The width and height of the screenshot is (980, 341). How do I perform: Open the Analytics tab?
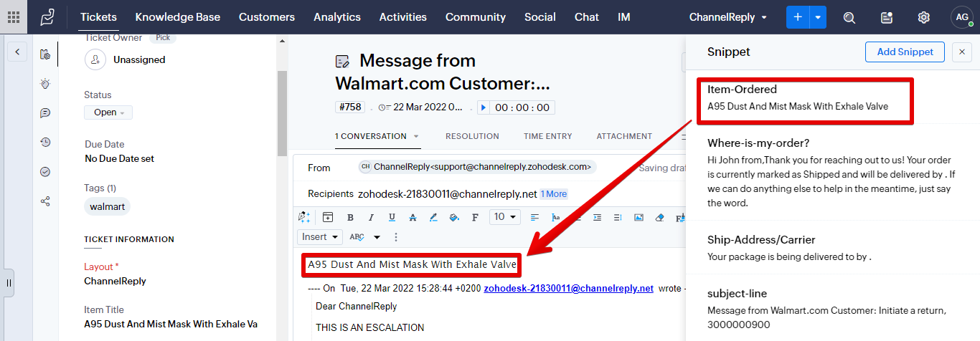point(337,17)
